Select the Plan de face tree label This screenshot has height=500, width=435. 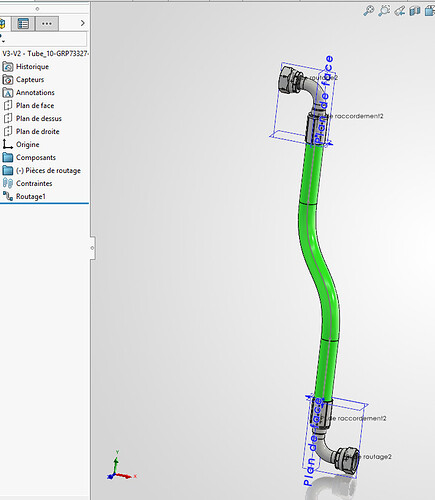tap(35, 106)
